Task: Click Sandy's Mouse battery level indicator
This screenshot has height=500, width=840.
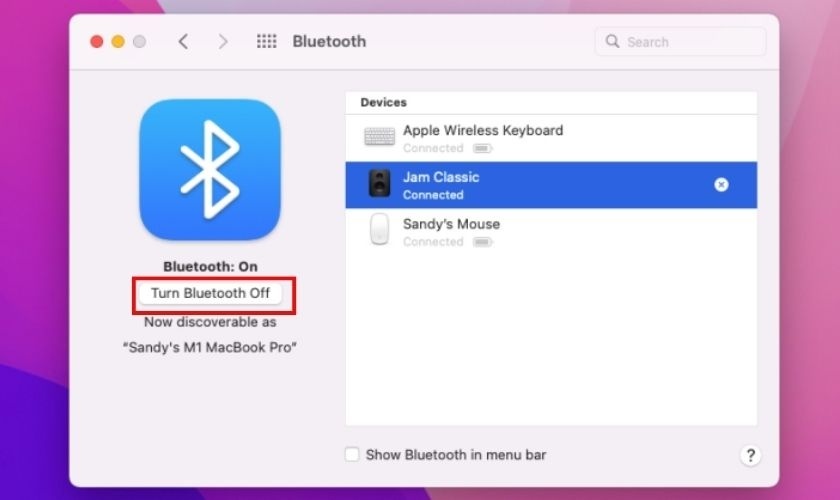Action: [482, 242]
